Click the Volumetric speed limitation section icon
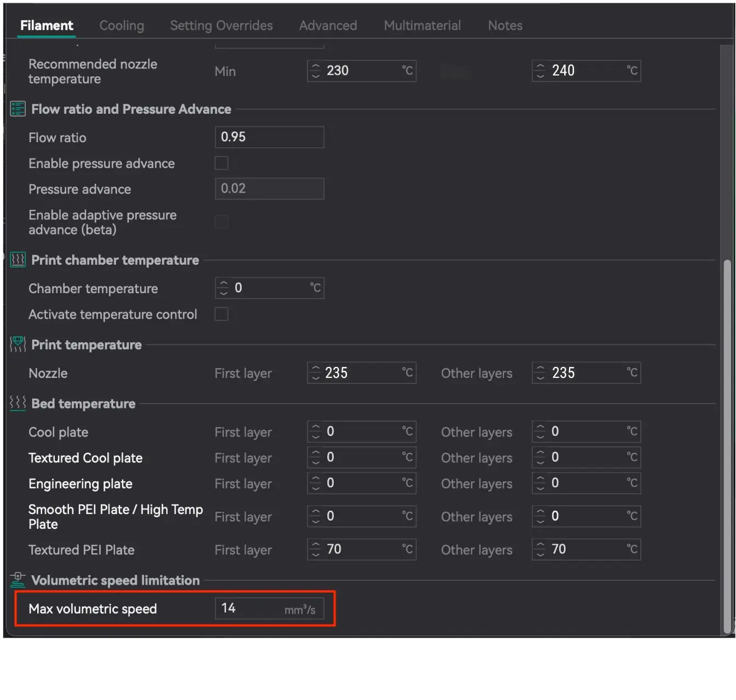 click(18, 580)
